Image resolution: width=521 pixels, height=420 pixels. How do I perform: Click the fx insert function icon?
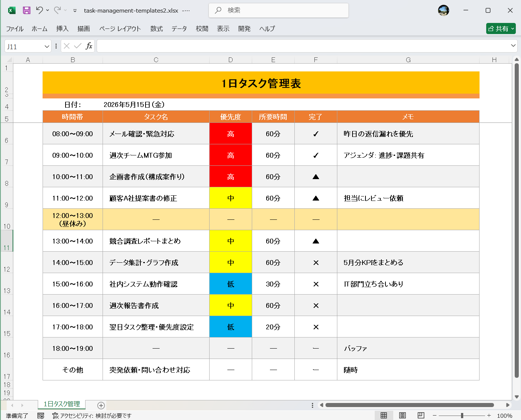(89, 46)
